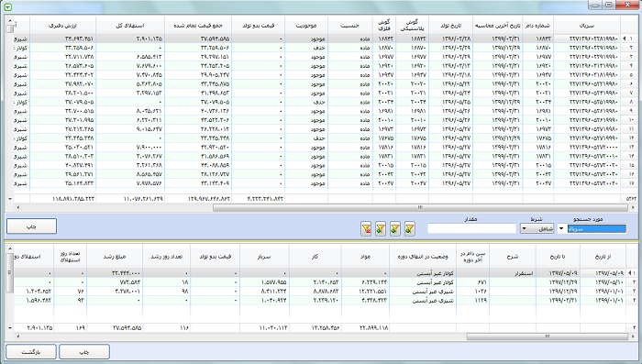Open the مورد جستجو dropdown arrow
This screenshot has width=642, height=364.
click(x=561, y=229)
